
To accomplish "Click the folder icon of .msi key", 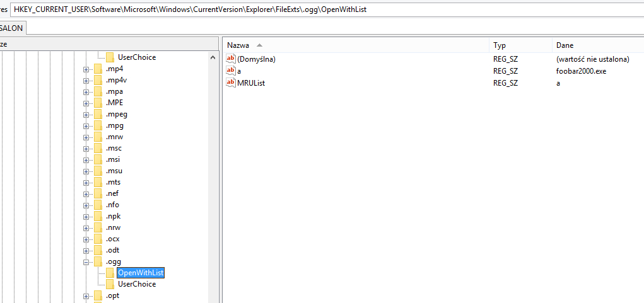I will coord(98,159).
